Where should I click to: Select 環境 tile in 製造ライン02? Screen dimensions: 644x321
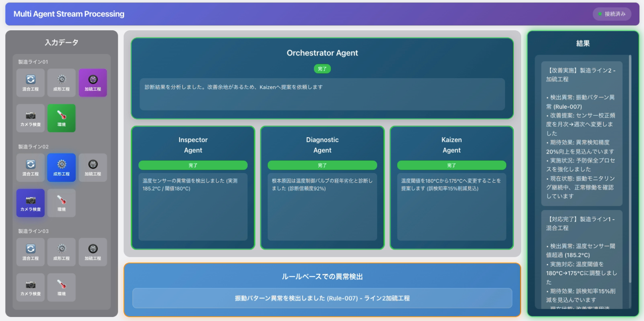click(61, 203)
